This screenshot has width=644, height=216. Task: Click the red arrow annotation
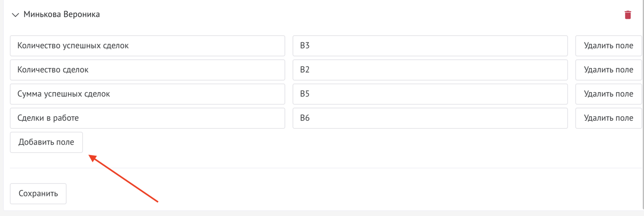[x=123, y=178]
